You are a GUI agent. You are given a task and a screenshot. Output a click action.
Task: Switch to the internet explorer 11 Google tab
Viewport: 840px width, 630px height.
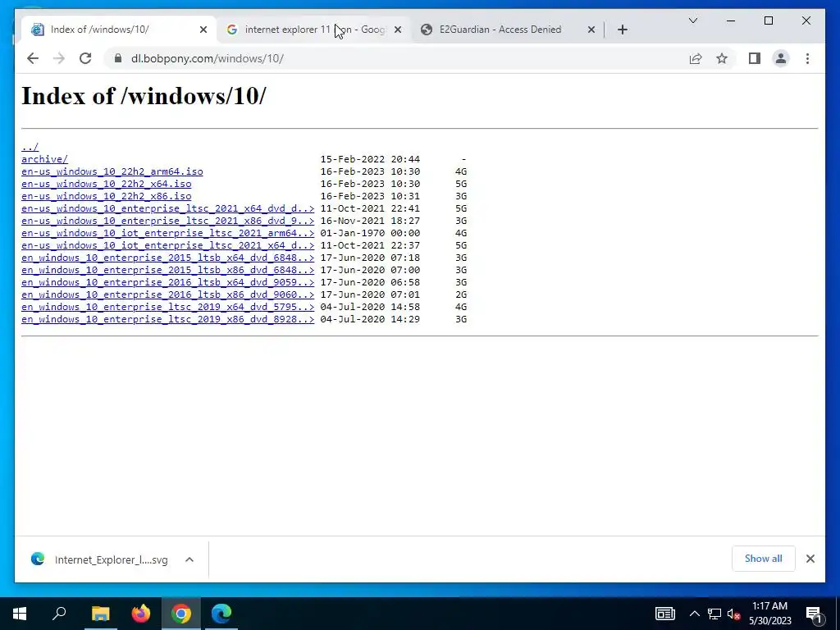(x=314, y=30)
